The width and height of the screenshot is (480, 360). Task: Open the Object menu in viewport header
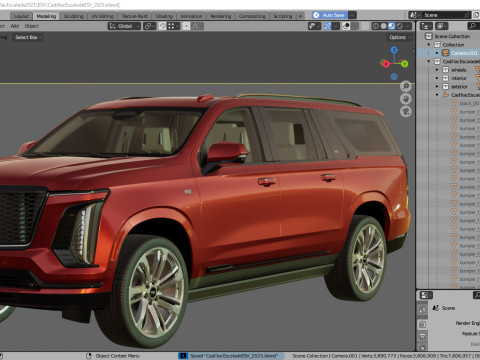coord(31,26)
